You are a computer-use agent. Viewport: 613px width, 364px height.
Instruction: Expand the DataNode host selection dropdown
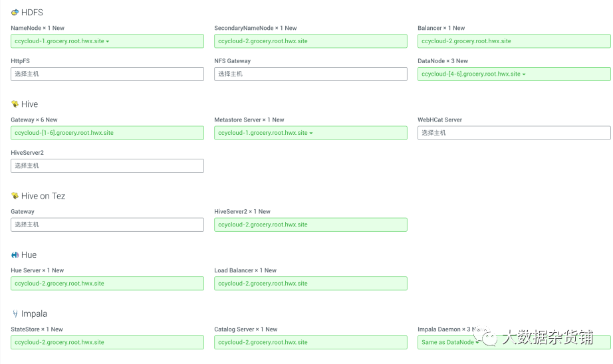point(524,74)
